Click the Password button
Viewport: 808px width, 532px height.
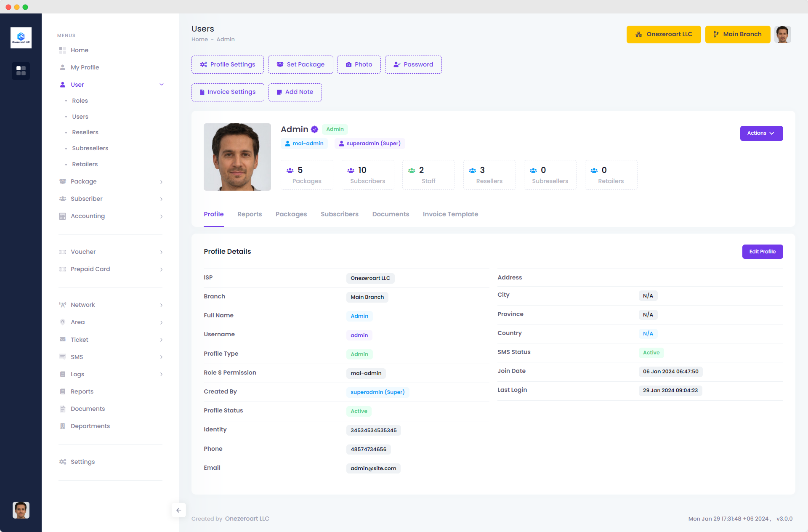point(413,64)
